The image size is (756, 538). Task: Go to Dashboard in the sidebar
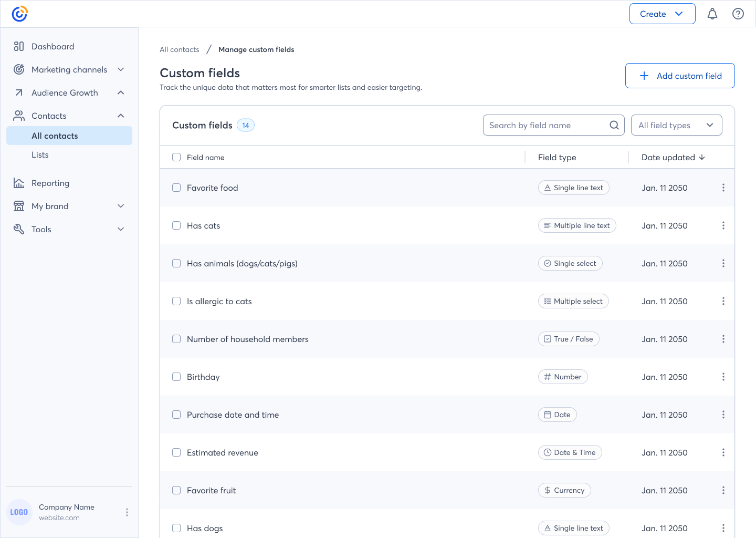tap(52, 46)
